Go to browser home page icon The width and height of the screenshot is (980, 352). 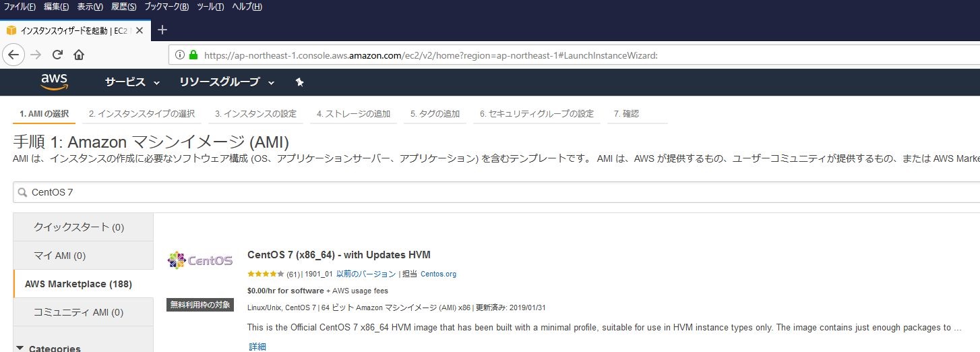79,55
